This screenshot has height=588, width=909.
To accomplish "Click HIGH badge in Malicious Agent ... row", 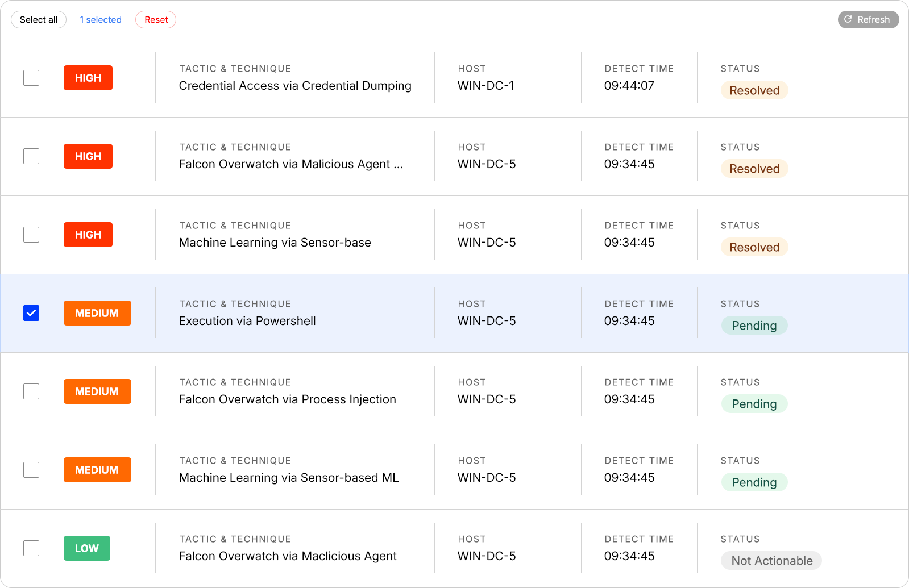I will click(x=88, y=156).
